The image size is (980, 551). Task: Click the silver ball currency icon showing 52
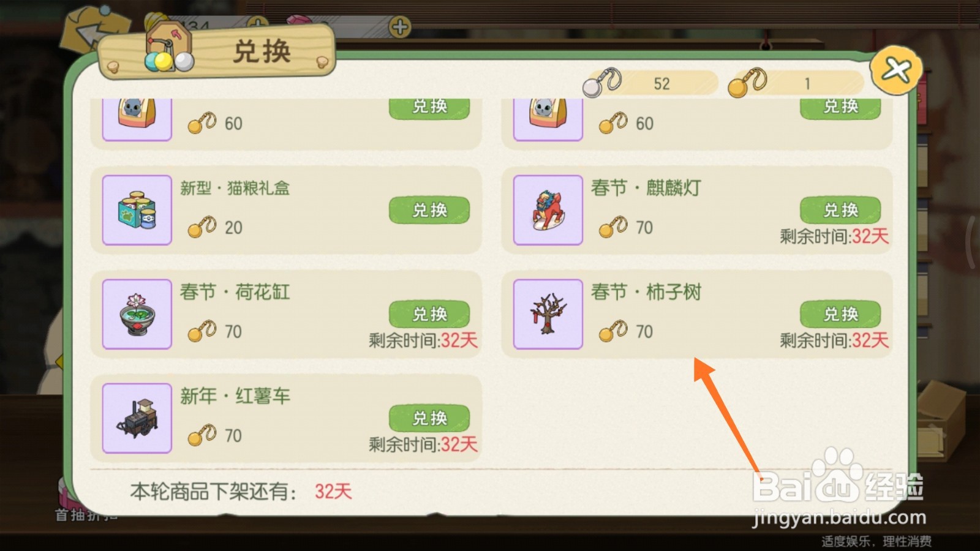pyautogui.click(x=601, y=83)
